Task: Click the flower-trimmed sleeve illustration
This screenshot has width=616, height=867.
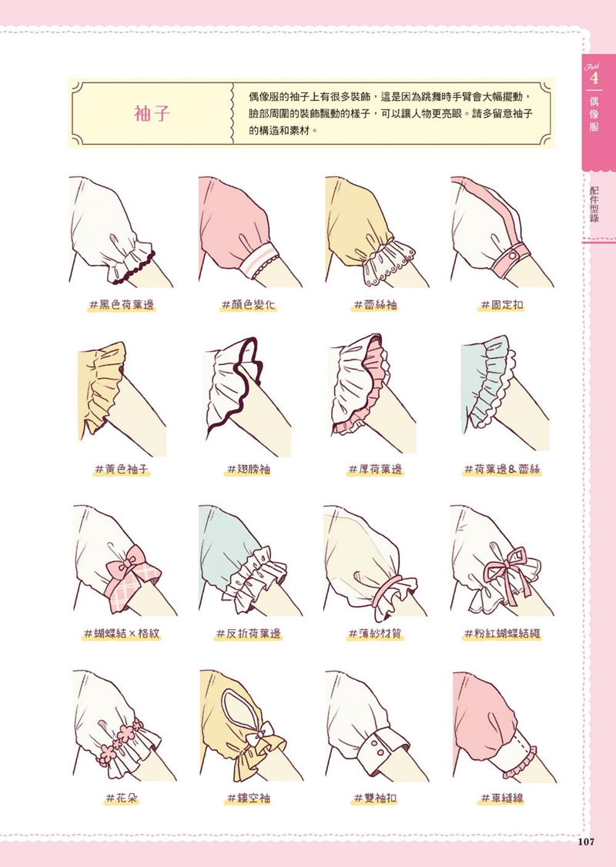Action: [x=125, y=725]
